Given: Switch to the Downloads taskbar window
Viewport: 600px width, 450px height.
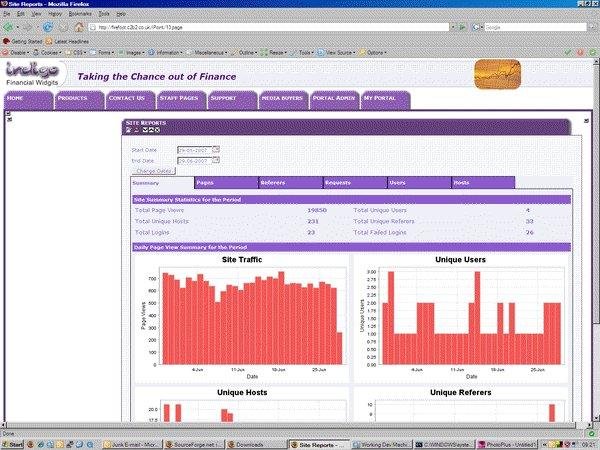Looking at the screenshot, I should 256,445.
